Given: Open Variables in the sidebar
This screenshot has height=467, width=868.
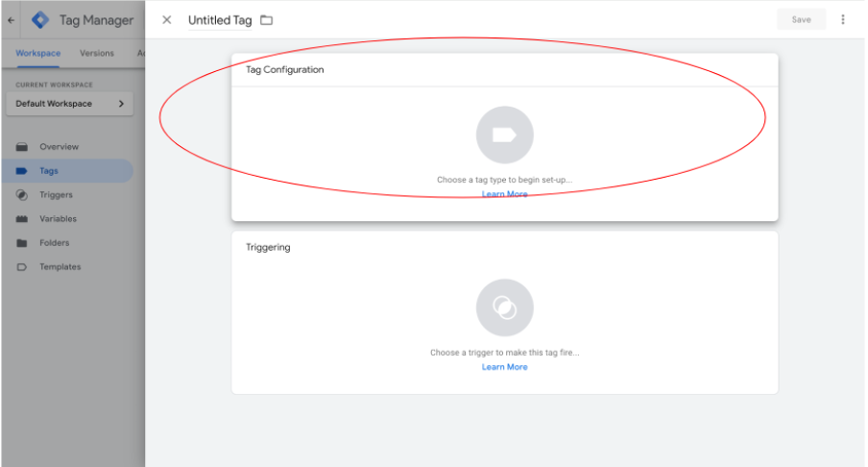Looking at the screenshot, I should click(59, 219).
